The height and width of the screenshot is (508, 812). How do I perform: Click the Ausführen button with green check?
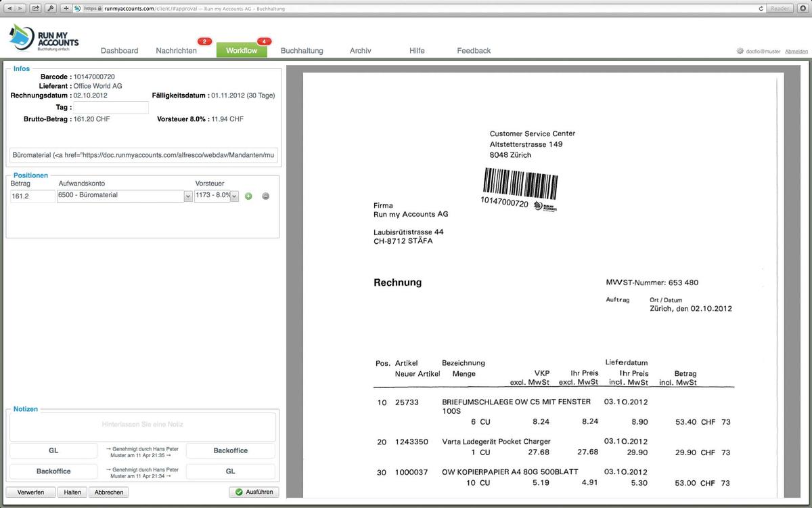pos(254,492)
